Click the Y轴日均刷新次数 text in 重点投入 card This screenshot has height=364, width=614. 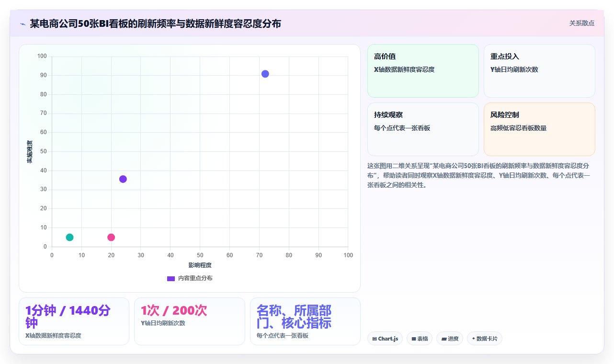[x=514, y=69]
